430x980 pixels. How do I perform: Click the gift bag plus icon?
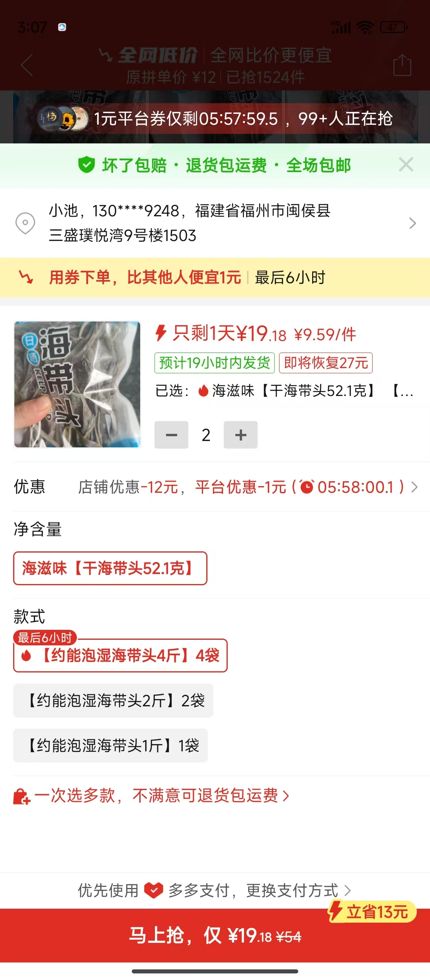click(21, 796)
